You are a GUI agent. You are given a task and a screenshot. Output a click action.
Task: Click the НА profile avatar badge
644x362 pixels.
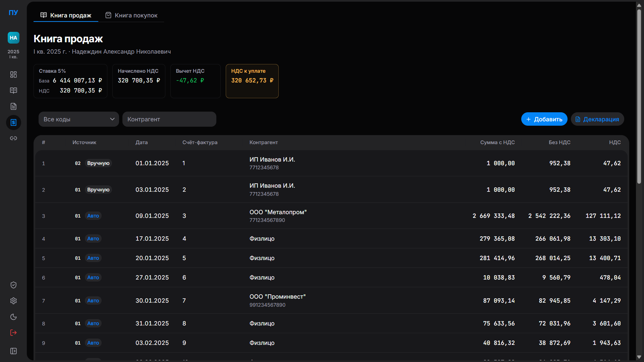click(x=13, y=38)
